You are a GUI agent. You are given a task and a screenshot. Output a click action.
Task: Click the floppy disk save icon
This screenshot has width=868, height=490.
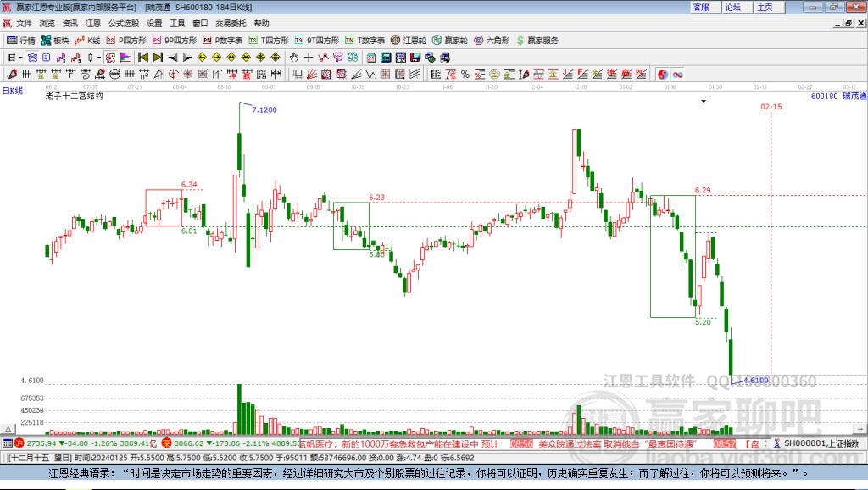pos(415,58)
